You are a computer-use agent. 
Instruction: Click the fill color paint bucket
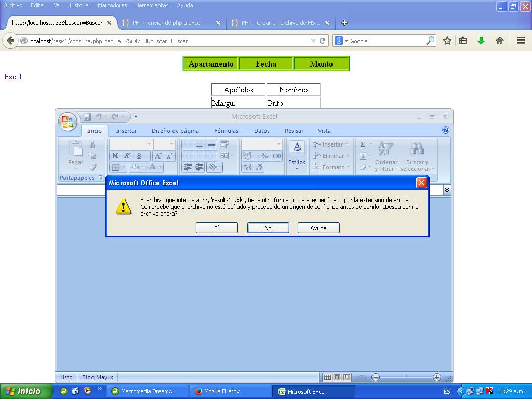pyautogui.click(x=136, y=167)
